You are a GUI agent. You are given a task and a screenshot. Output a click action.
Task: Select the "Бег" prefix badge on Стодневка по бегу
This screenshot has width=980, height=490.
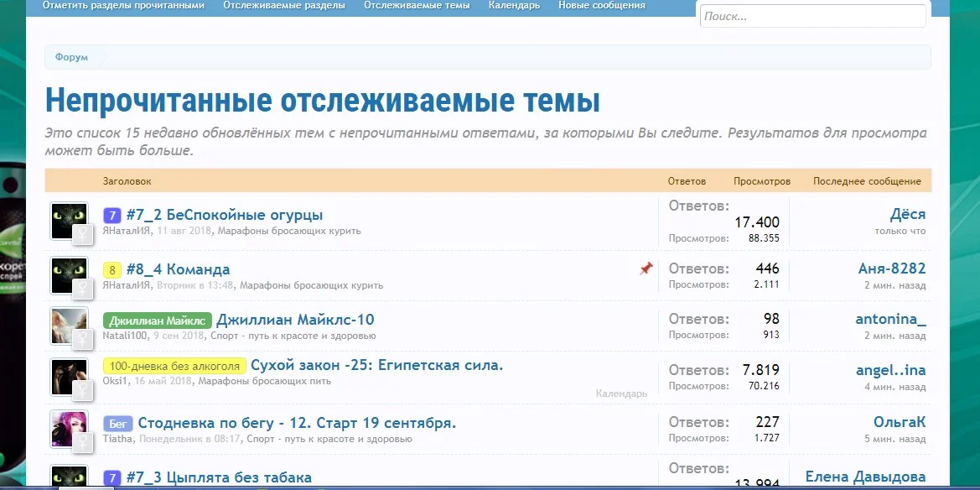point(116,423)
